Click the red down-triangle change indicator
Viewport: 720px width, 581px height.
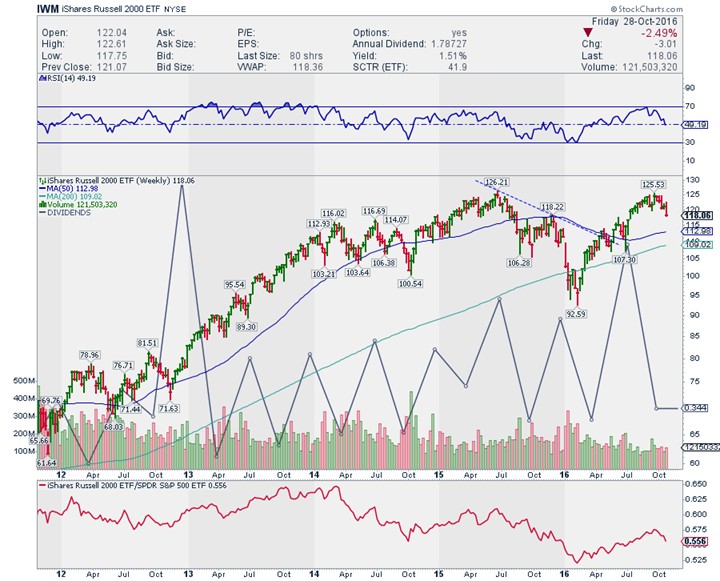[588, 33]
